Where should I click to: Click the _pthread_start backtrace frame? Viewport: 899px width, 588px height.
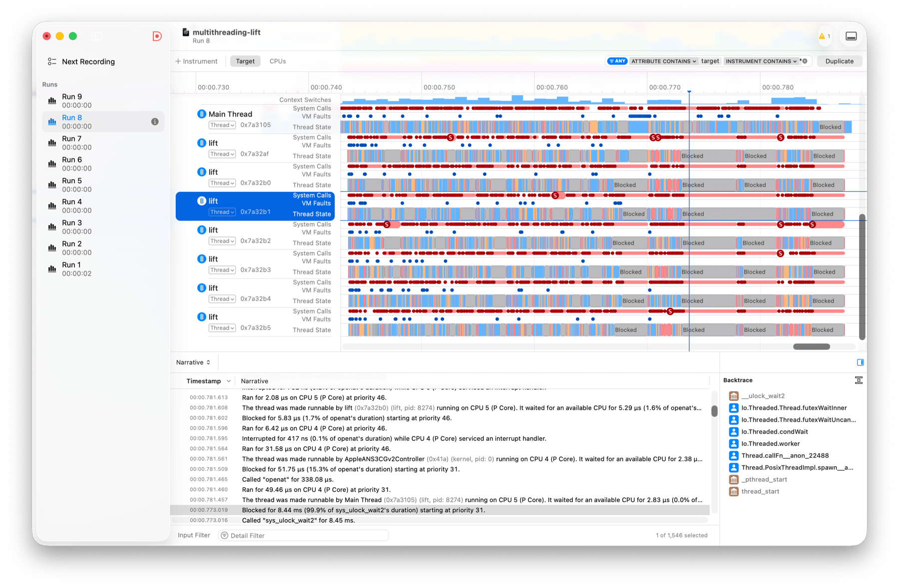764,480
